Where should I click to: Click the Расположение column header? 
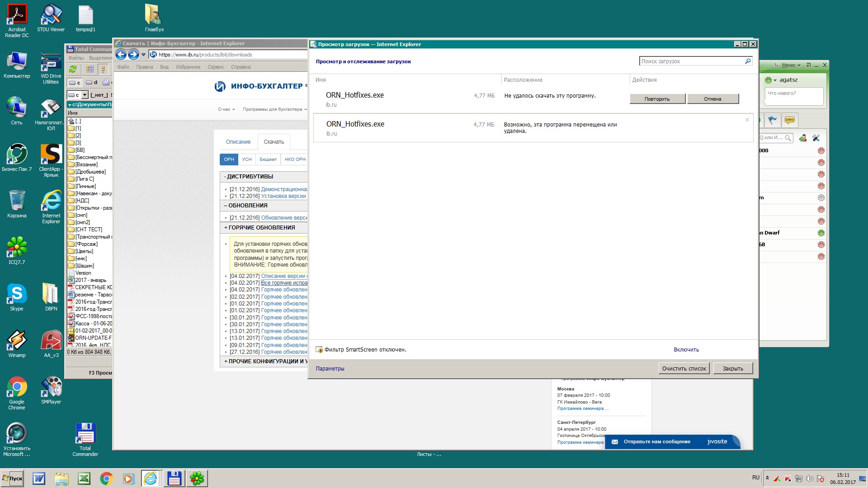pyautogui.click(x=523, y=80)
